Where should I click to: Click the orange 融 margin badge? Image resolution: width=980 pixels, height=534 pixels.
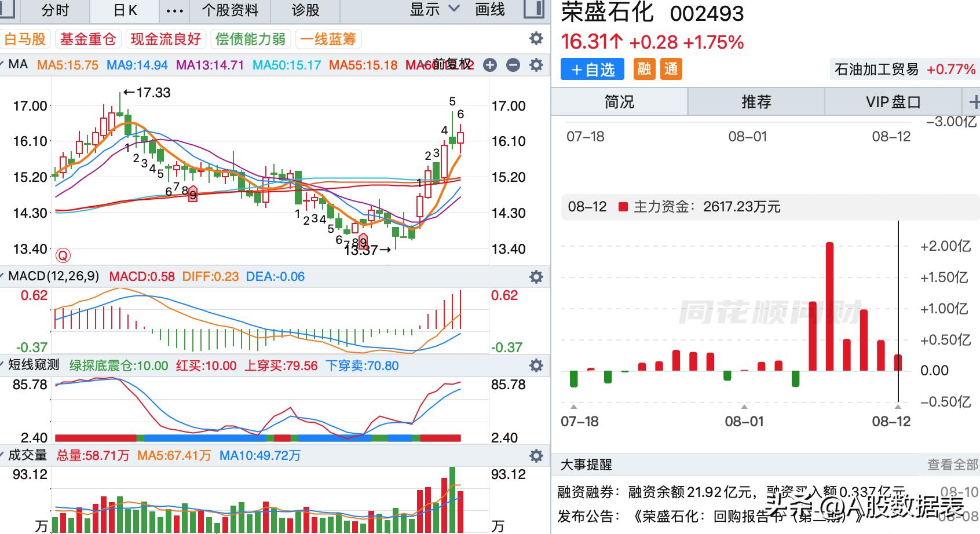click(x=645, y=69)
